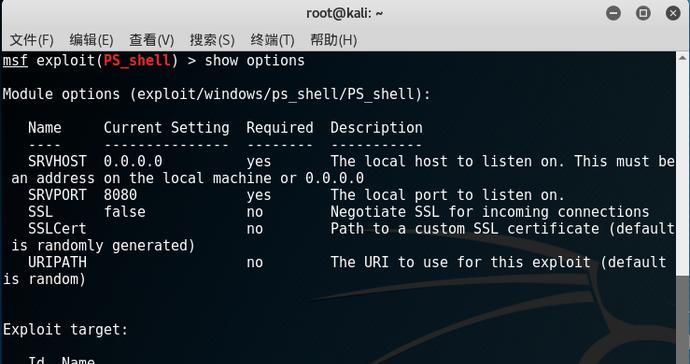Click the Exploit target heading

coord(65,329)
